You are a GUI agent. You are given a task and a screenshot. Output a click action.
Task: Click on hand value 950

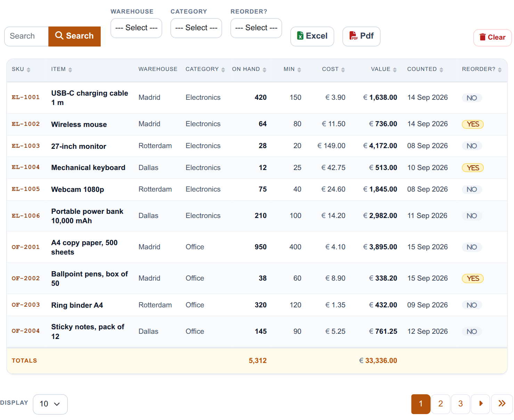click(x=261, y=247)
